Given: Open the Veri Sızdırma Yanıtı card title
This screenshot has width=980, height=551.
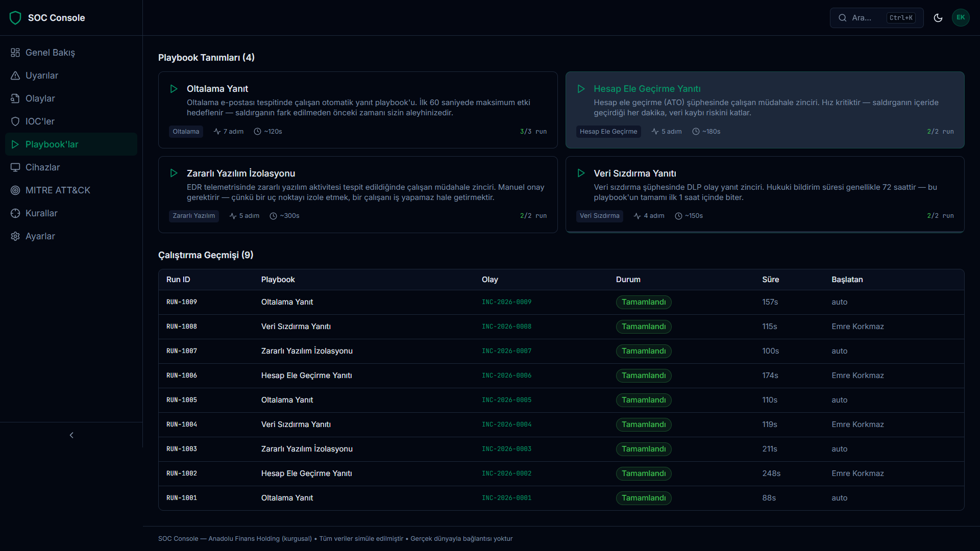Looking at the screenshot, I should [x=635, y=173].
